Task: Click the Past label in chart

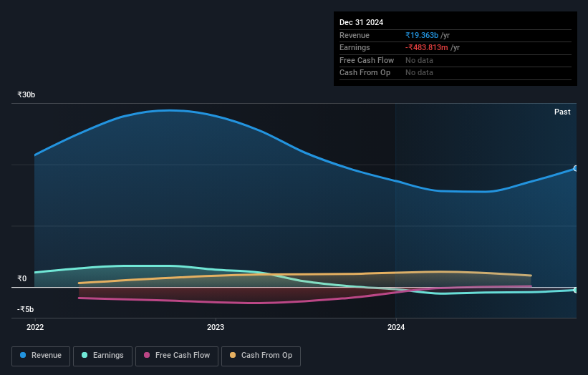Action: (562, 112)
